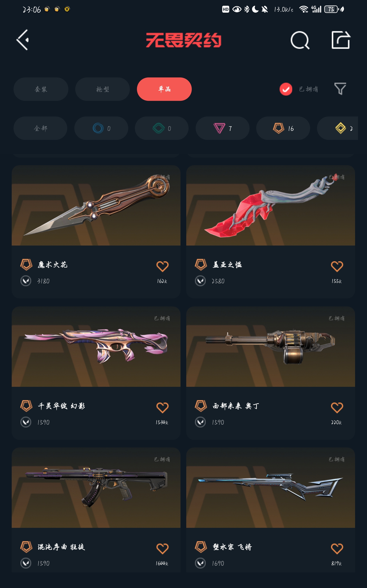The width and height of the screenshot is (367, 588).
Task: Tap the share icon
Action: [x=341, y=40]
